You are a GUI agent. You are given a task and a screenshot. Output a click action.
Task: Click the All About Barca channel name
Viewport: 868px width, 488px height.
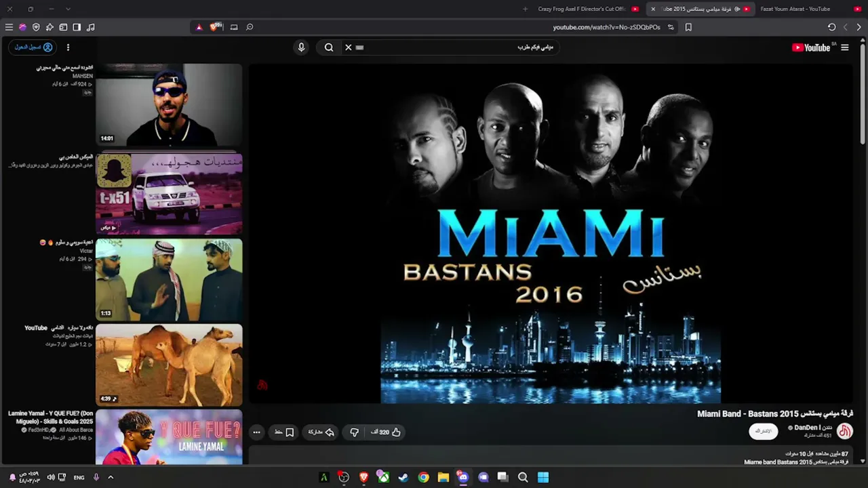click(76, 430)
